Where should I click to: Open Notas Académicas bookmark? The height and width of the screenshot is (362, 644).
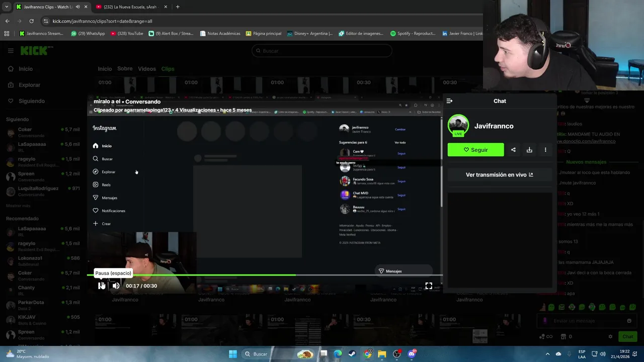pos(220,34)
